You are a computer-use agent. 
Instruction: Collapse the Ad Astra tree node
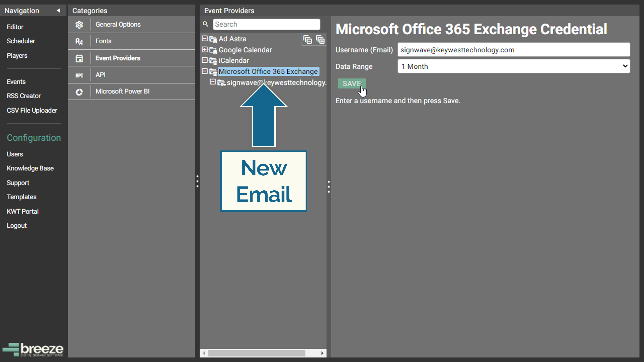[205, 38]
